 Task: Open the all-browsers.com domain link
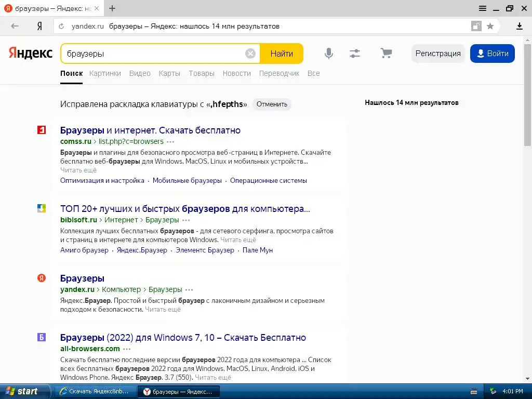90,349
